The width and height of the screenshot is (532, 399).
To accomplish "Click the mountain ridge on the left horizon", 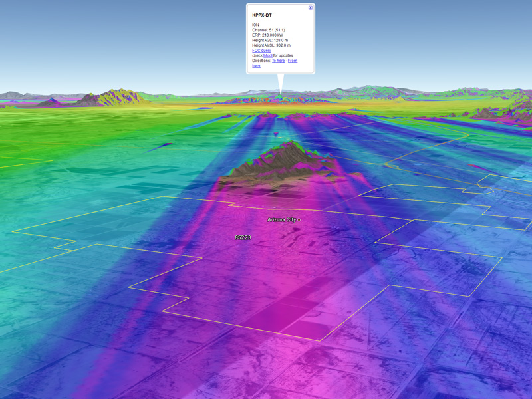I will [x=113, y=96].
